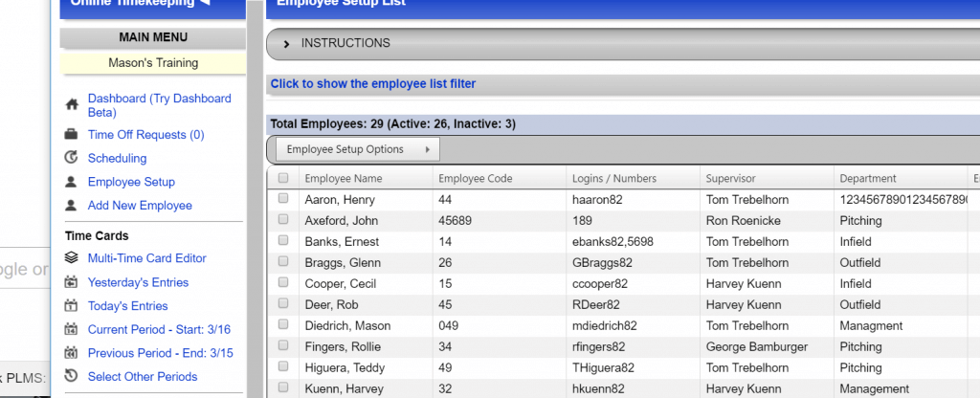Click Mason's Training company label
The height and width of the screenshot is (398, 980).
click(x=153, y=62)
